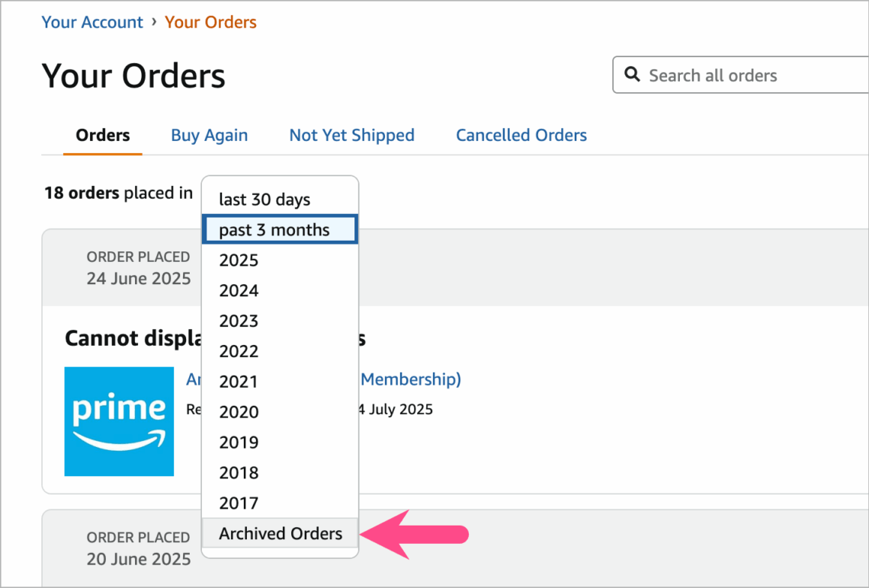Select 2017 in the dropdown list
The height and width of the screenshot is (588, 869).
click(238, 503)
